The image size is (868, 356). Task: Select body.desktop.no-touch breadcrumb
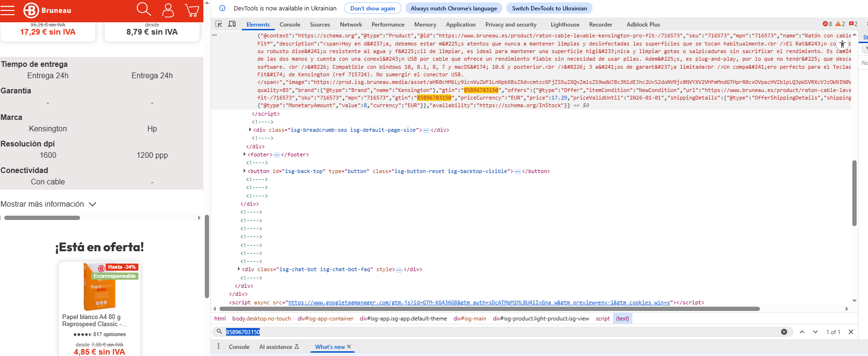coord(262,319)
